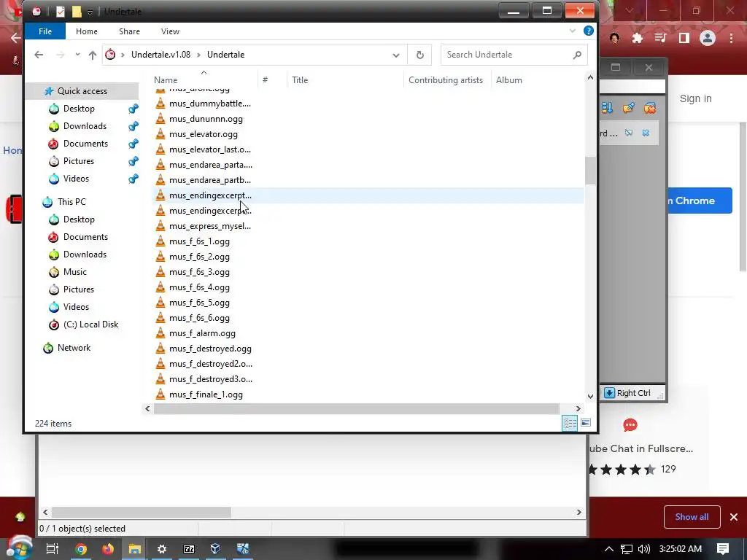Open (C:) Local Disk
Viewport: 747px width, 560px height.
90,324
